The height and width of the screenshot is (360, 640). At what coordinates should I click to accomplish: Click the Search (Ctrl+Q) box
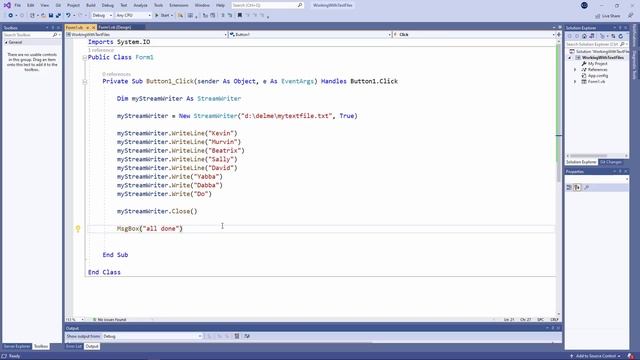point(267,5)
